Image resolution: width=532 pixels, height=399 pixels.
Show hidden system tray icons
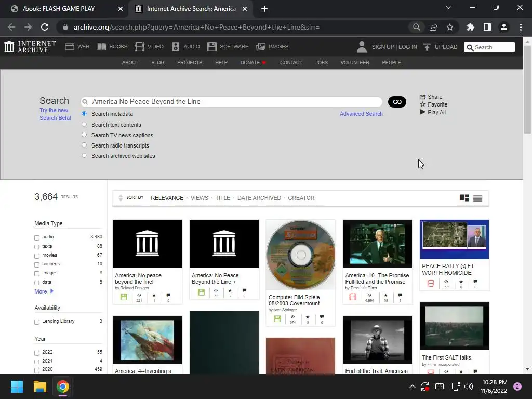click(412, 387)
